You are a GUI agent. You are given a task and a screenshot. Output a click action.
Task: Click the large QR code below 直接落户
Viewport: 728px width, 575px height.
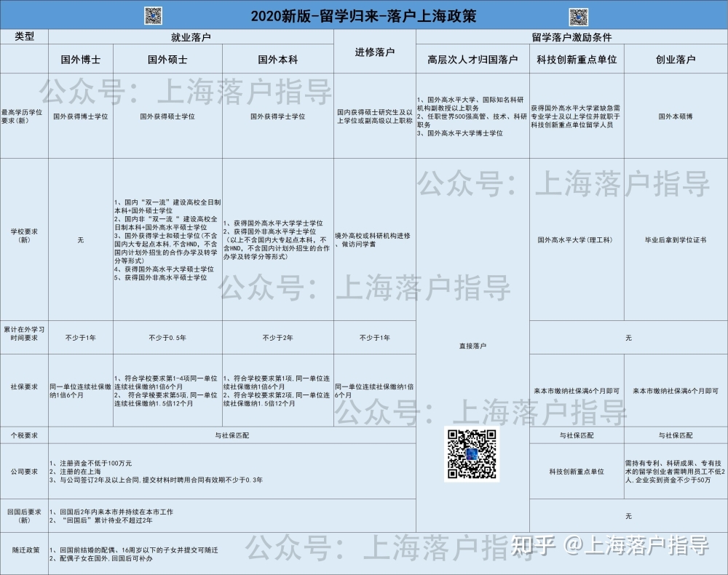pyautogui.click(x=472, y=454)
